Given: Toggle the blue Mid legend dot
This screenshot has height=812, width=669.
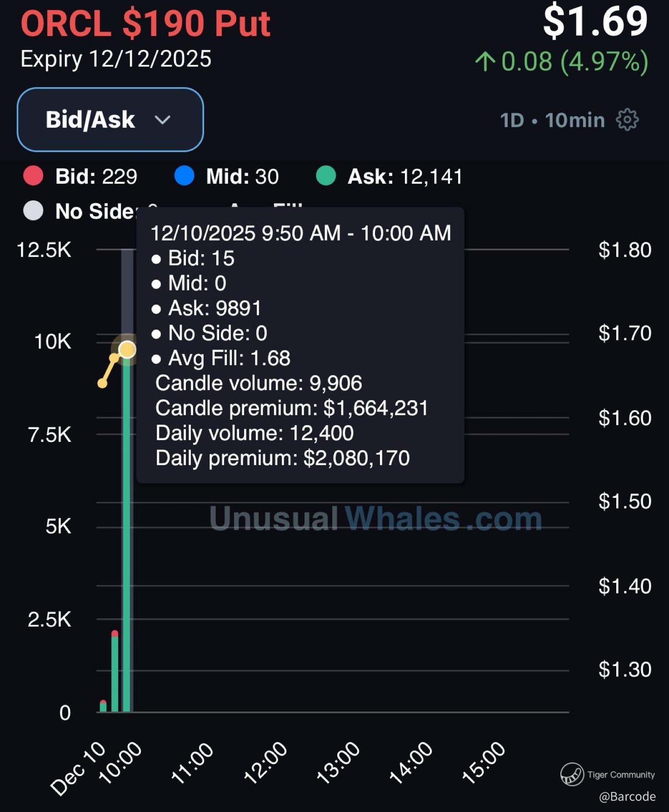Looking at the screenshot, I should coord(184,176).
